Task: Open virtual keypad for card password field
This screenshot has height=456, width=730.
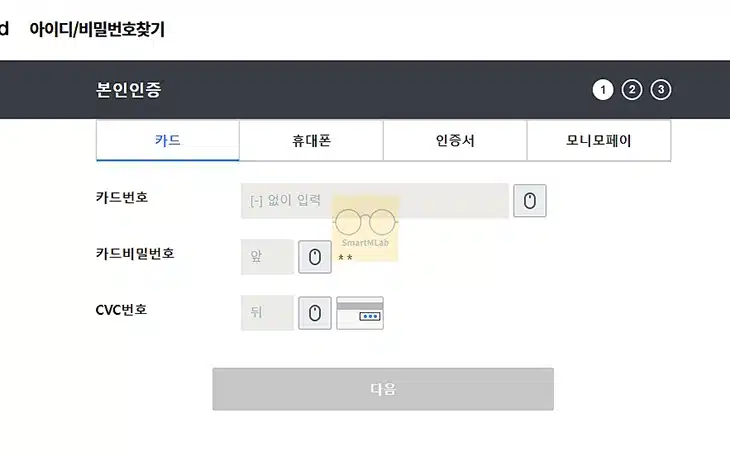Action: (315, 257)
